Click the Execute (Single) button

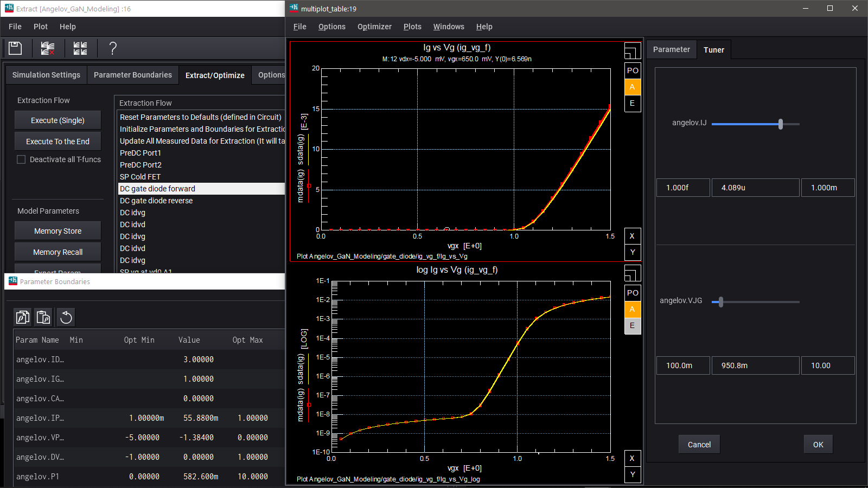[58, 120]
